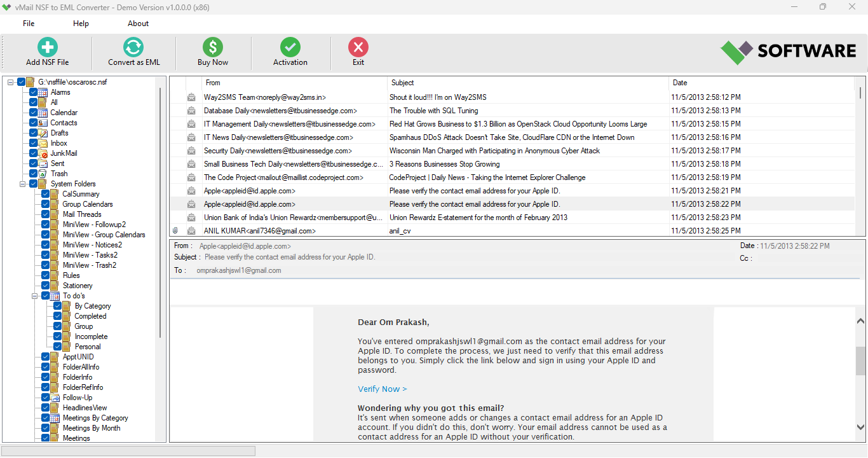Click the envelope icon beside the Way2SMS email

(191, 97)
